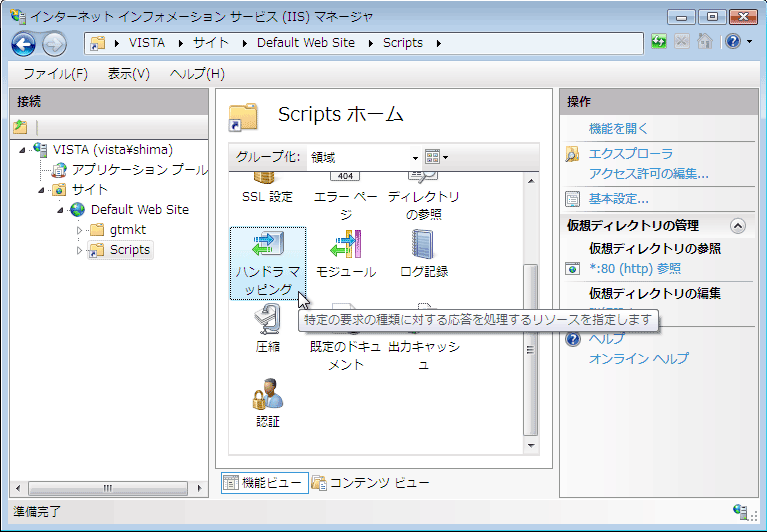The width and height of the screenshot is (767, 532).
Task: Open the Compression (圧縮) feature icon
Action: [x=267, y=327]
